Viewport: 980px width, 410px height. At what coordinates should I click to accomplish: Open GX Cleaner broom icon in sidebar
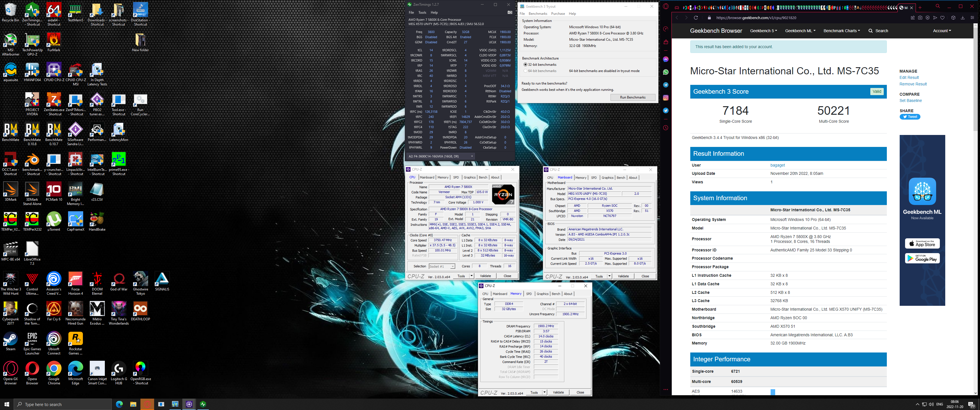click(666, 42)
